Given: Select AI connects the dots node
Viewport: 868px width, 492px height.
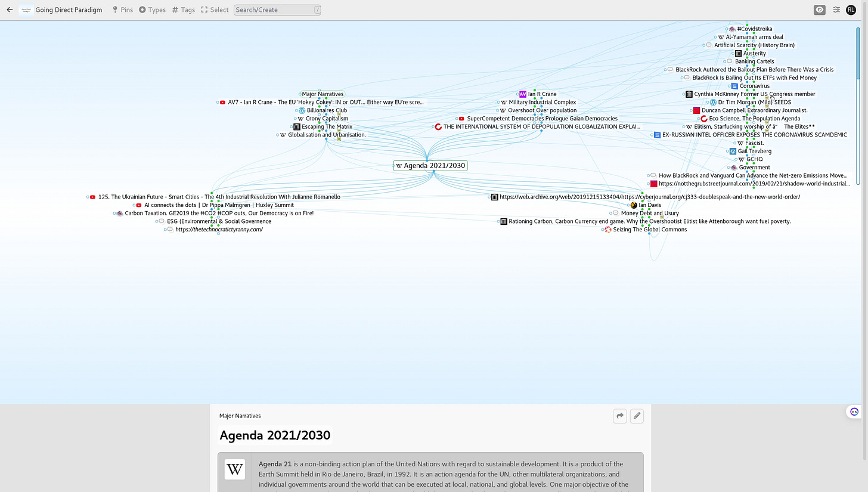Looking at the screenshot, I should (x=215, y=205).
